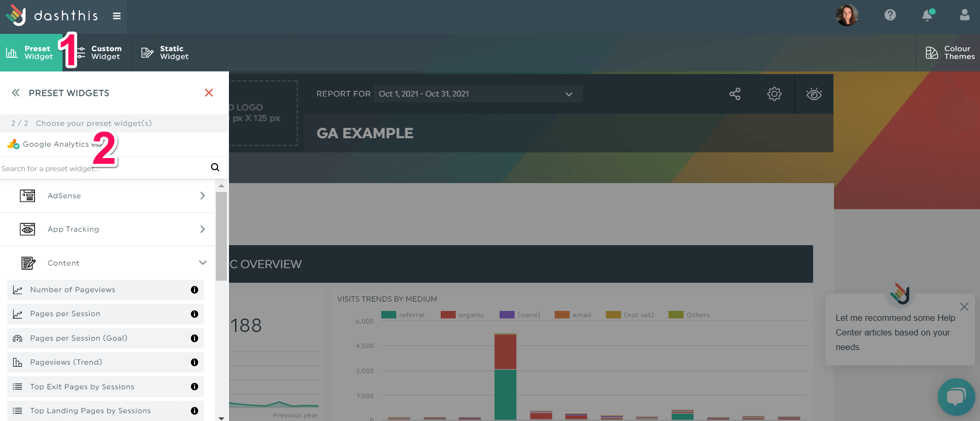Select the Custom Widget tab
This screenshot has width=980, height=421.
click(98, 53)
